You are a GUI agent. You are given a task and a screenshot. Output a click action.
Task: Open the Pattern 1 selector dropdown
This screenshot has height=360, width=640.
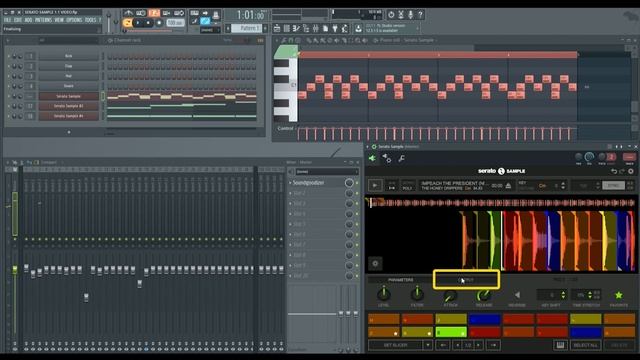(x=249, y=28)
